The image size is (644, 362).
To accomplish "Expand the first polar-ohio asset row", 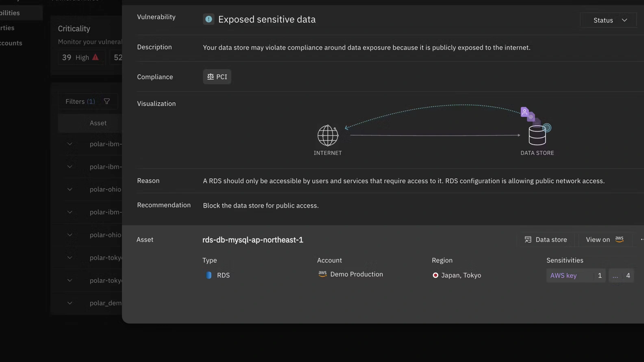I will (x=70, y=189).
